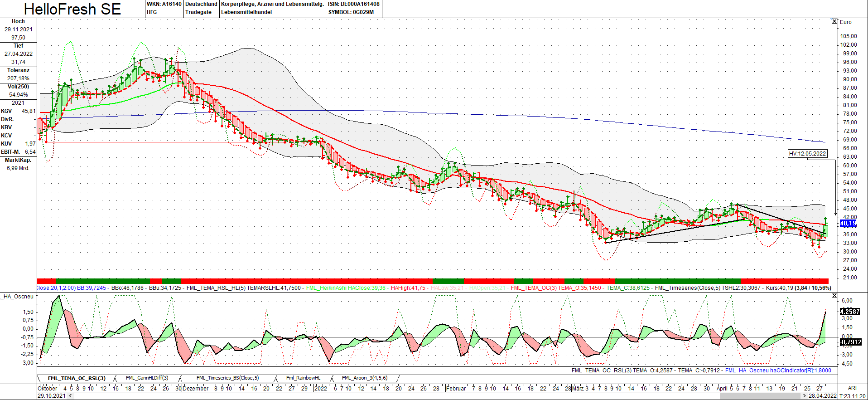
Task: Click the haOCIndicator[R]:1,8000 legend text
Action: 800,371
